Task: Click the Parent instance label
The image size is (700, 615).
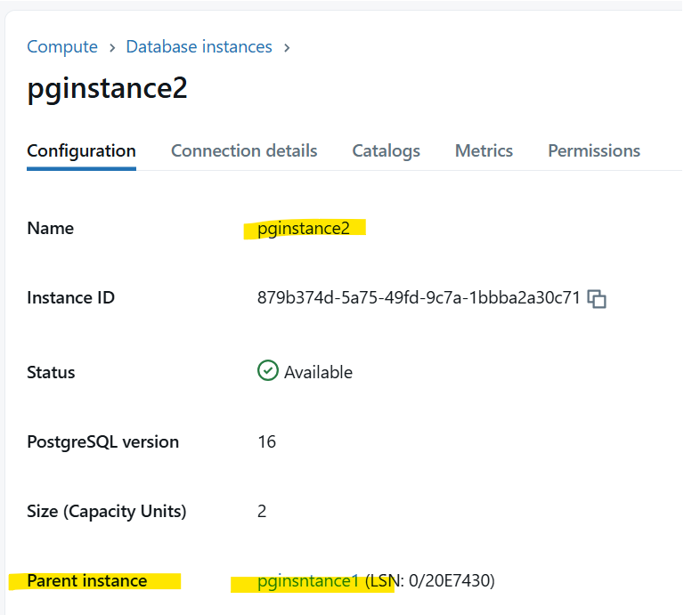Action: [x=87, y=580]
